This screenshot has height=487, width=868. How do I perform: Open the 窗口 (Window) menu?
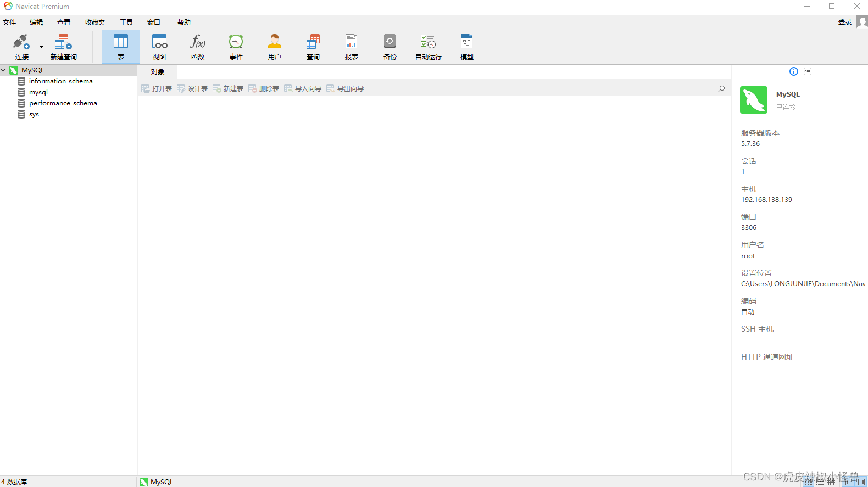[x=154, y=23]
